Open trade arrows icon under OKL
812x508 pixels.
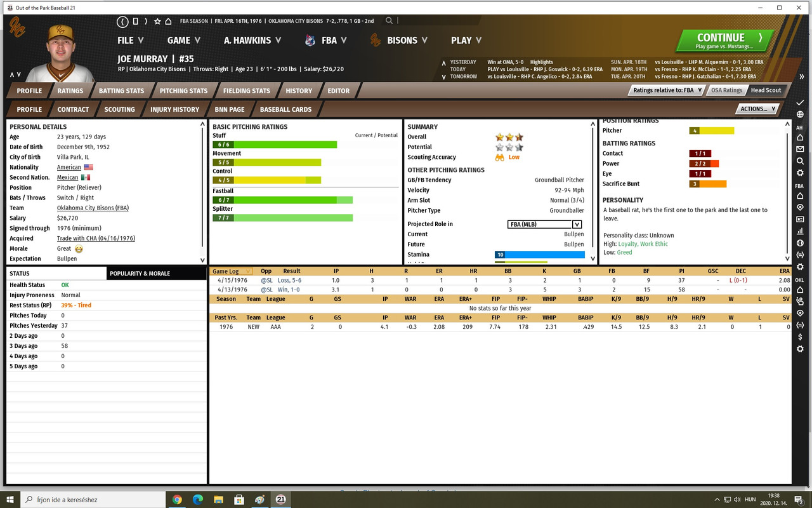800,325
